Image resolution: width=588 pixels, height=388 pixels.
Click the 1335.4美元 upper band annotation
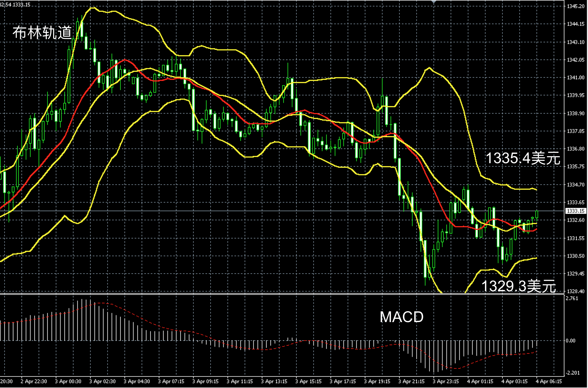pos(523,158)
